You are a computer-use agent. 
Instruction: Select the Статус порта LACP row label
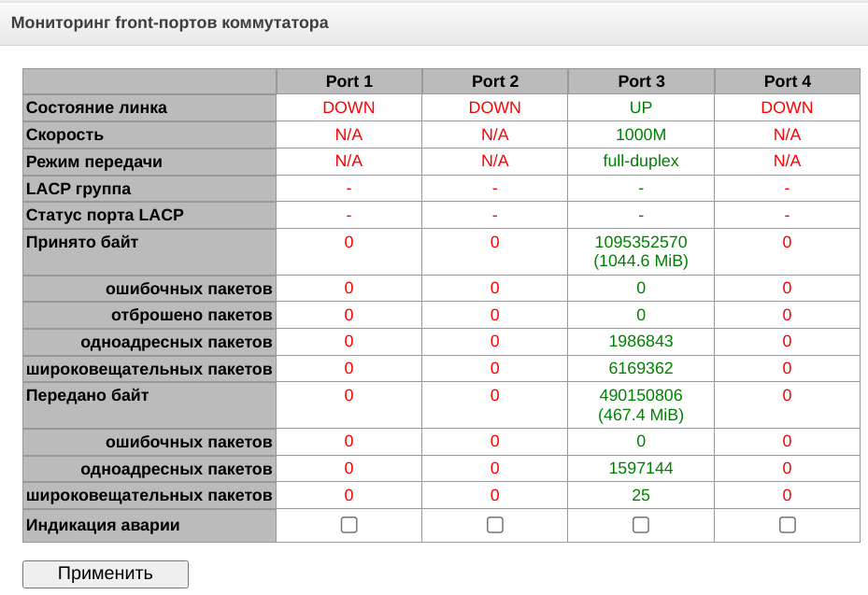(105, 215)
